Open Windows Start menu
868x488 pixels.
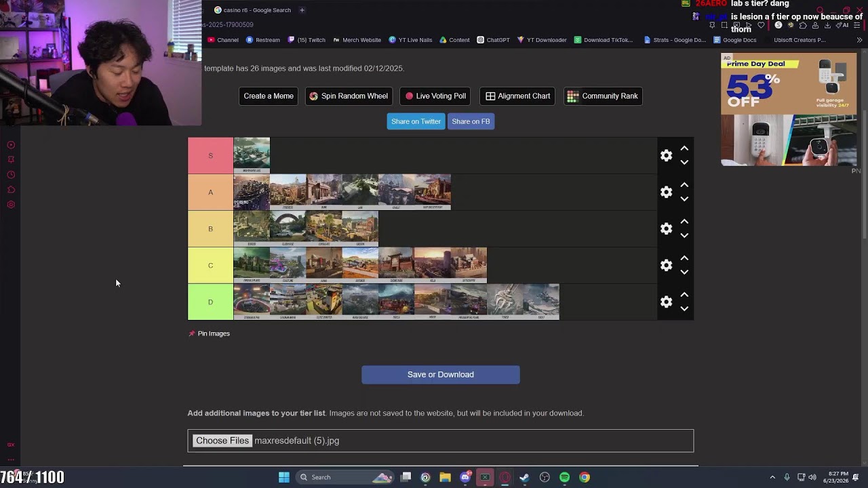284,477
